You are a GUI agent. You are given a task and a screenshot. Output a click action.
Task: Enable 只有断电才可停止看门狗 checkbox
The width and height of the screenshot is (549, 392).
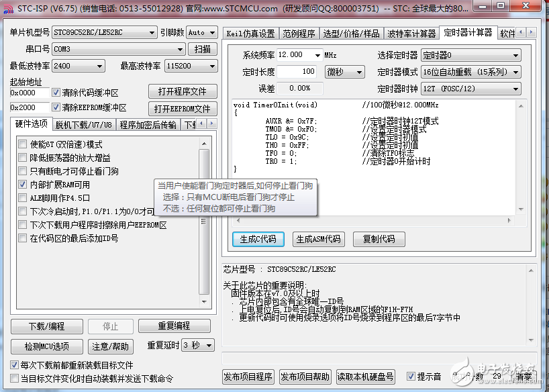point(22,171)
